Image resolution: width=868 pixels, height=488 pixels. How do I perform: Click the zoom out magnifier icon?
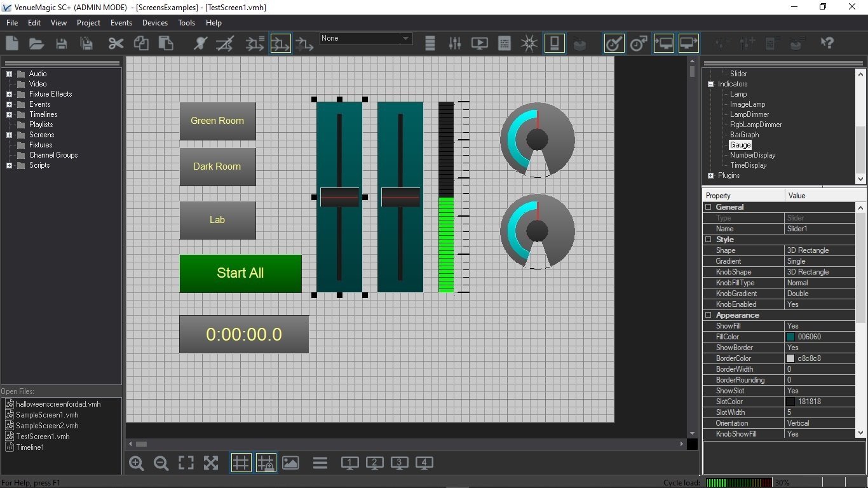pyautogui.click(x=161, y=463)
